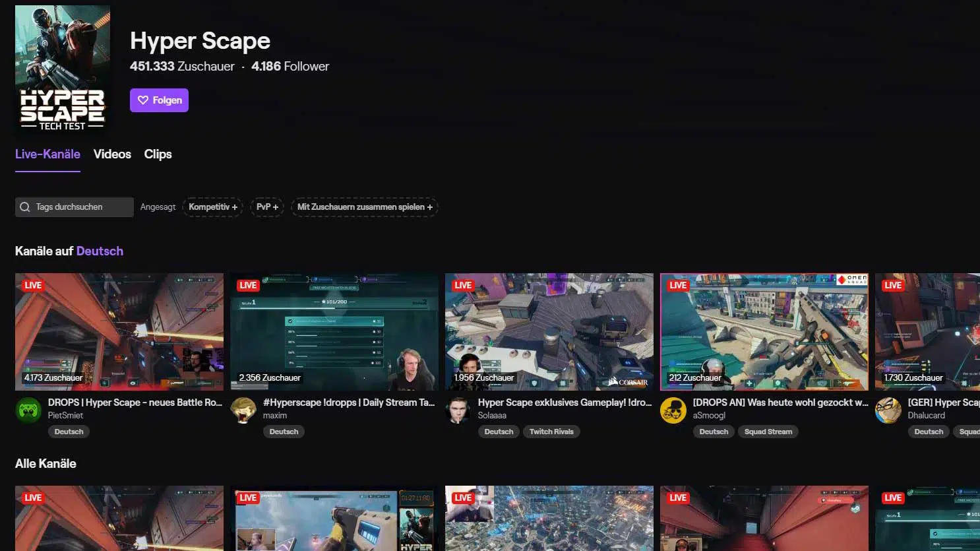Click the 4.173 Zuschauer count on PietSmiet's stream
Image resolution: width=980 pixels, height=551 pixels.
53,378
